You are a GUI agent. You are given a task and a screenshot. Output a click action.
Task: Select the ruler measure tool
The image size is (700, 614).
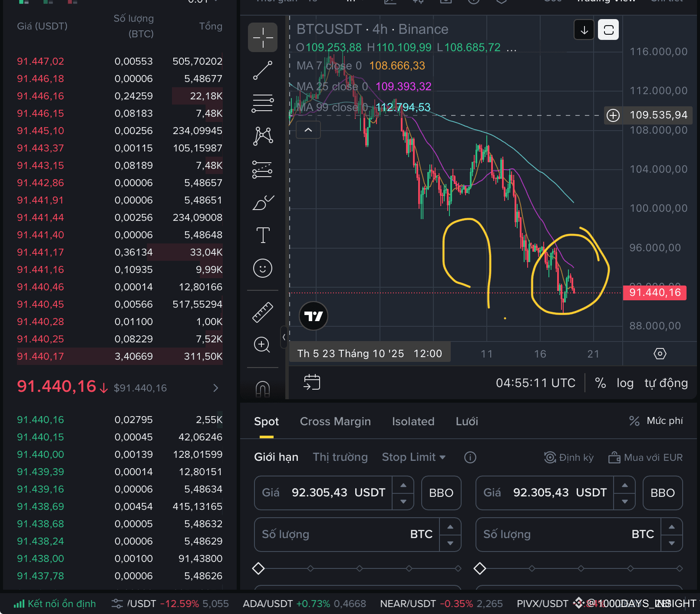[x=263, y=312]
